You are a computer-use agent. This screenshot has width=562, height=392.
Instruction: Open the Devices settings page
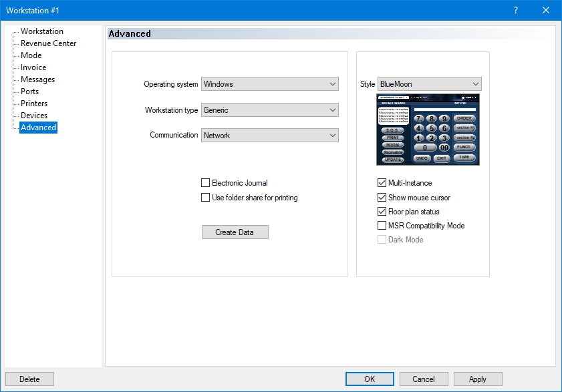click(x=33, y=116)
